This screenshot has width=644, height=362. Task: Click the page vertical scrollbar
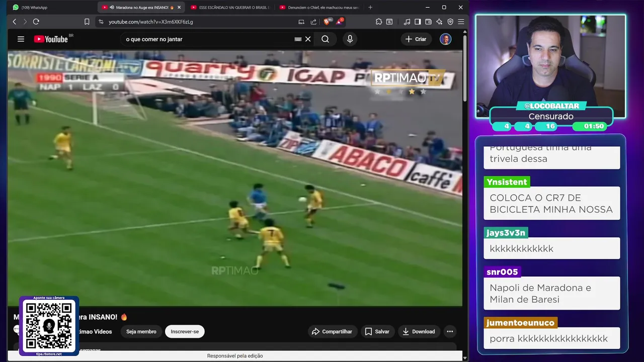click(465, 68)
